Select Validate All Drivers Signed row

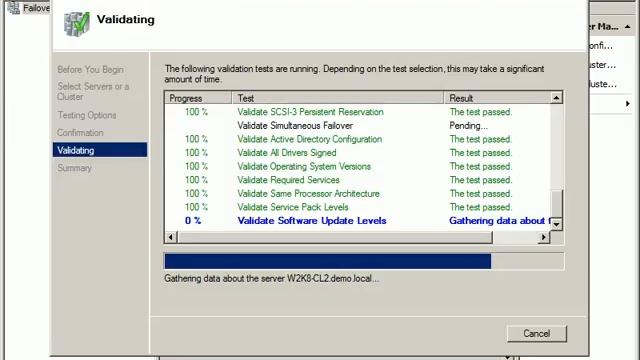click(358, 153)
